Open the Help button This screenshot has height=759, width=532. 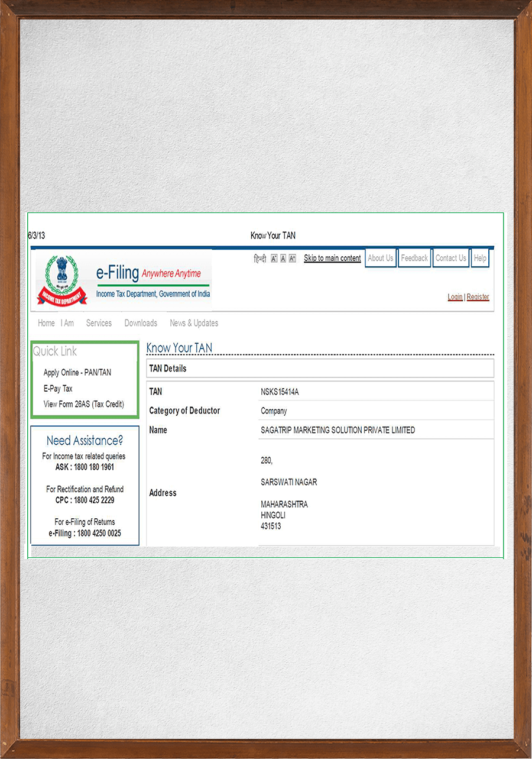pyautogui.click(x=480, y=258)
